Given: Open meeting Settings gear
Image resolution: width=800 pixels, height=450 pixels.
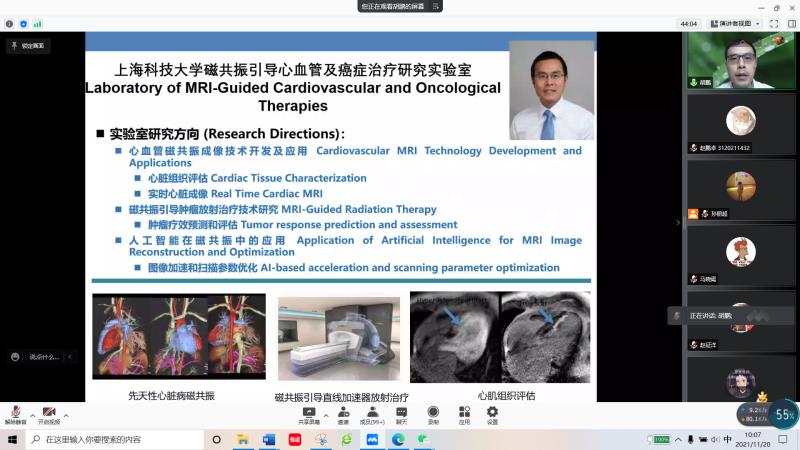Looking at the screenshot, I should pos(492,412).
